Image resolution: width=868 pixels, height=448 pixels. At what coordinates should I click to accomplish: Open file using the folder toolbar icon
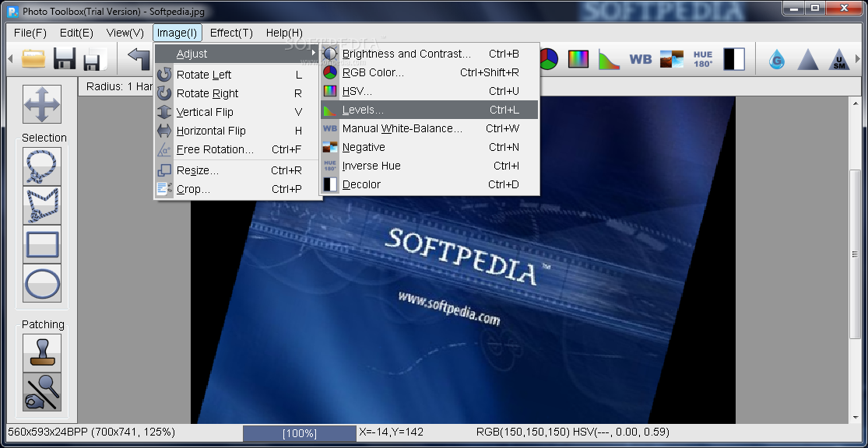(x=33, y=59)
